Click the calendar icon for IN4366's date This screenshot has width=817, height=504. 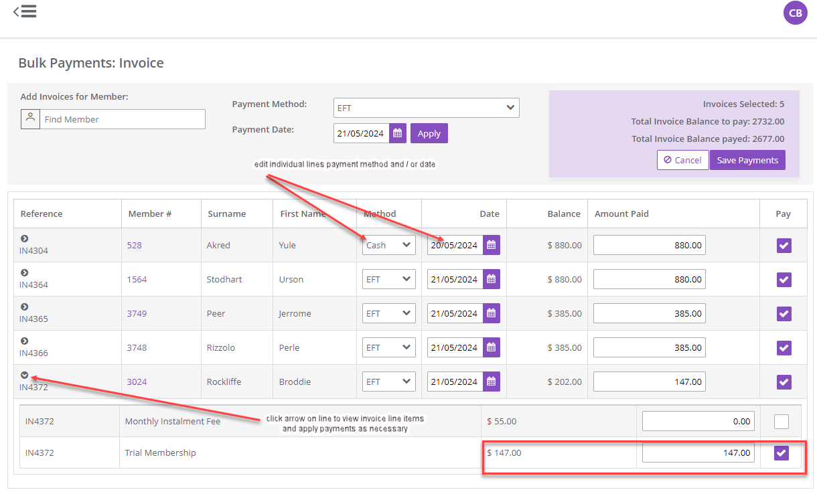pos(490,347)
